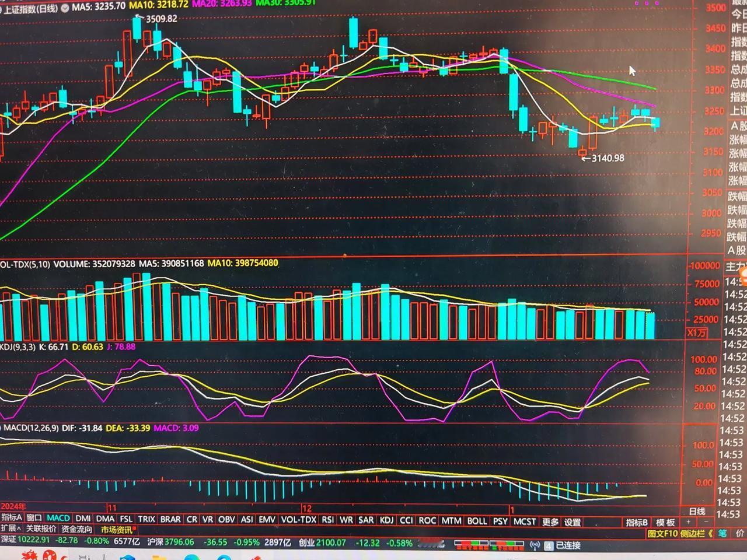Open the 资金流向 tab

77,530
